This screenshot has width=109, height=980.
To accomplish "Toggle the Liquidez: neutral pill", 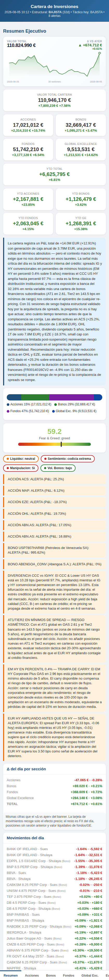I will point(21,459).
